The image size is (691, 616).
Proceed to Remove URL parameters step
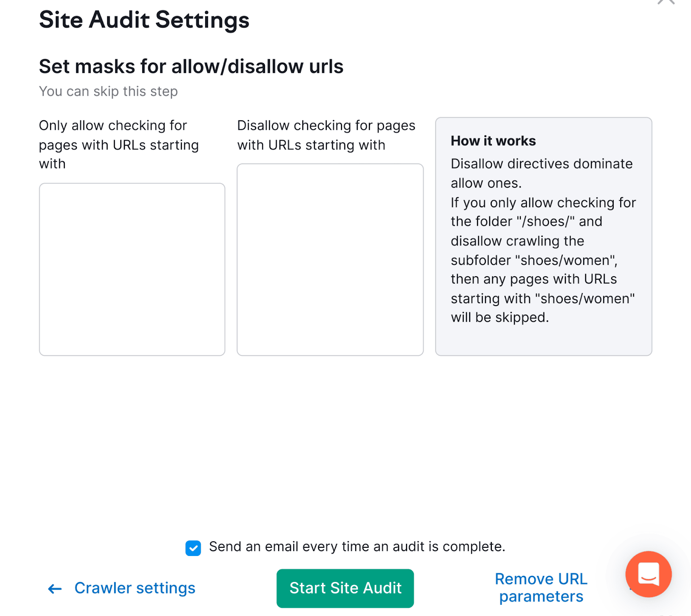(x=541, y=588)
